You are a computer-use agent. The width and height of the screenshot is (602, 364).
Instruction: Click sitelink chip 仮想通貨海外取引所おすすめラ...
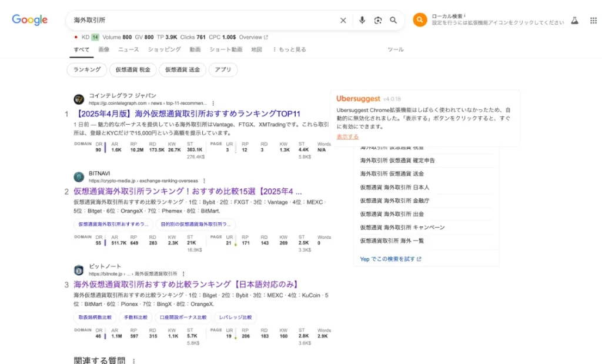click(x=113, y=224)
